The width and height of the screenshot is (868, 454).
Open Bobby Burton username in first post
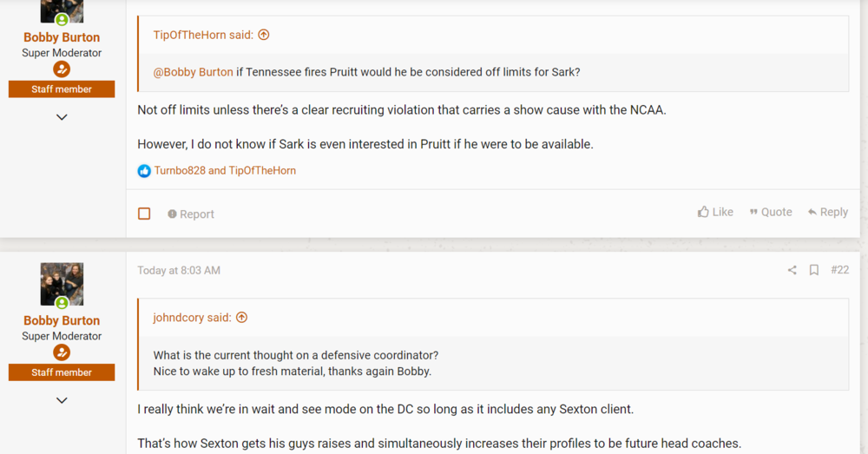coord(62,37)
